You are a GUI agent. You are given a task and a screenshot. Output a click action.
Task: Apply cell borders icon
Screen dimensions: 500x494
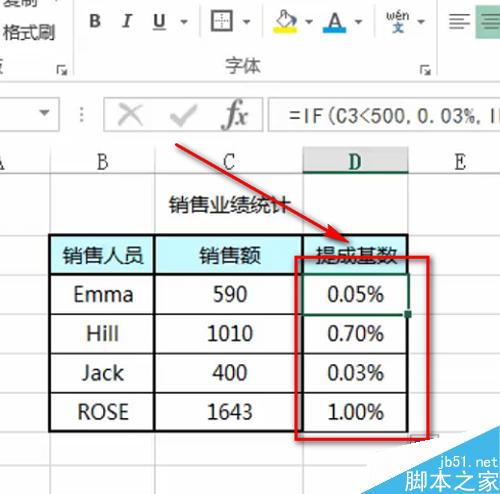(x=222, y=21)
